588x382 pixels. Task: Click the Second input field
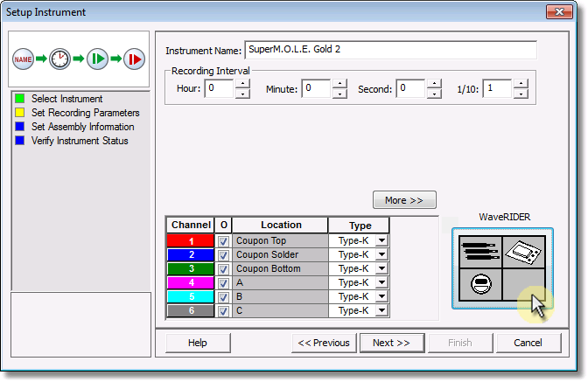(411, 88)
